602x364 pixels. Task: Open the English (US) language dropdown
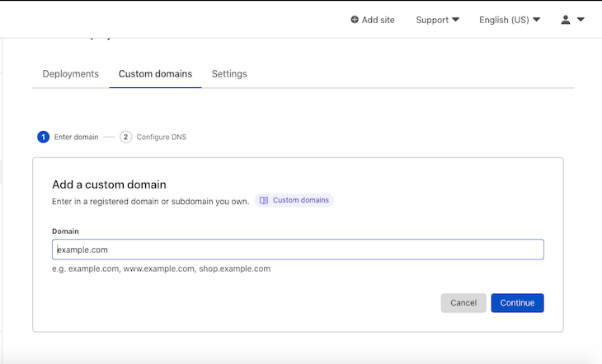[510, 20]
